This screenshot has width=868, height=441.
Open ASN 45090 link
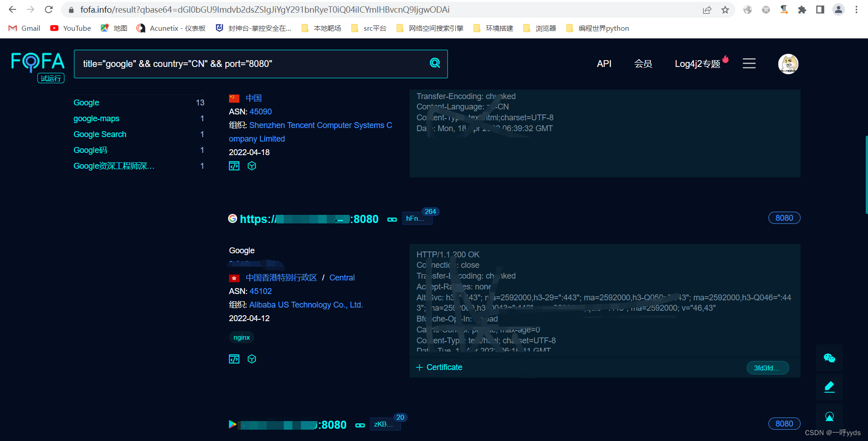(x=261, y=112)
